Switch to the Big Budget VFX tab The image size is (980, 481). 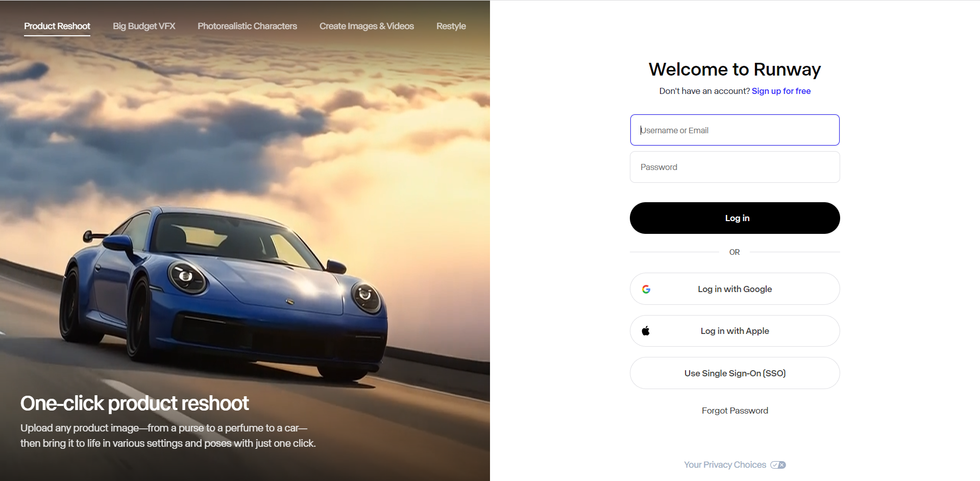(x=144, y=26)
